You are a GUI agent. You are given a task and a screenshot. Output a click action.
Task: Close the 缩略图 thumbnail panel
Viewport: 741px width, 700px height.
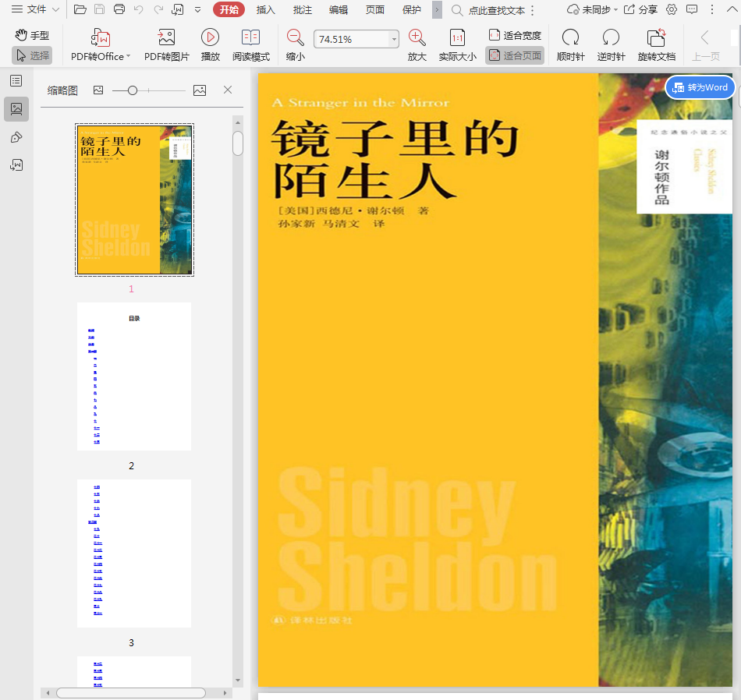coord(228,90)
